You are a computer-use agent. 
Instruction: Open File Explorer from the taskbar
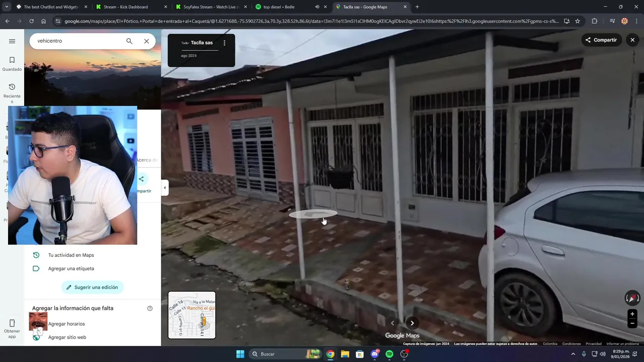coord(345,354)
